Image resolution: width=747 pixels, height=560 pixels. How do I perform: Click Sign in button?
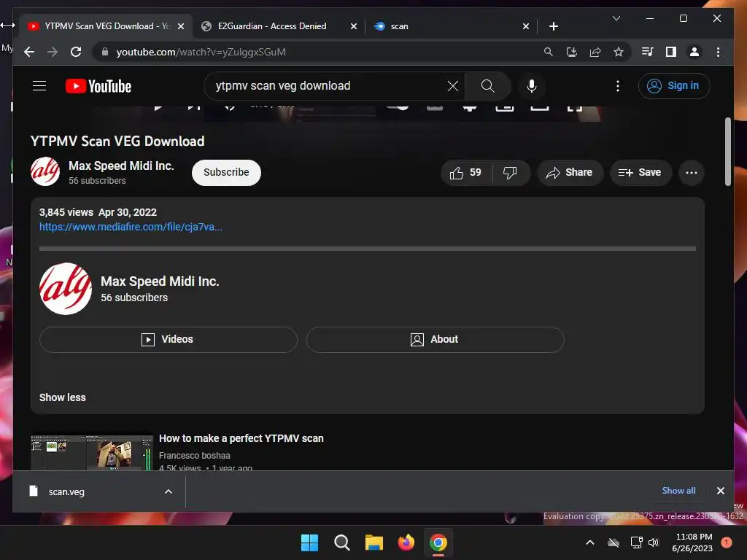[673, 86]
